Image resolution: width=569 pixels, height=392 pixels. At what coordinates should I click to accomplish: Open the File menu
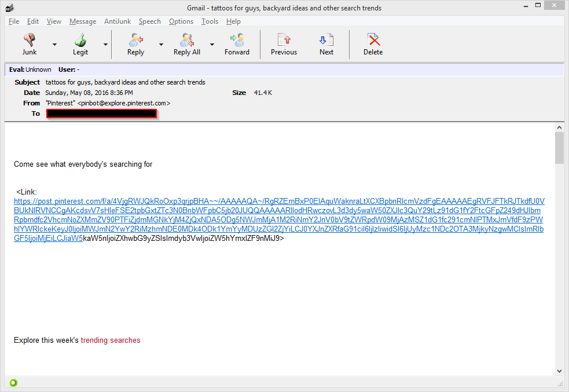click(14, 21)
